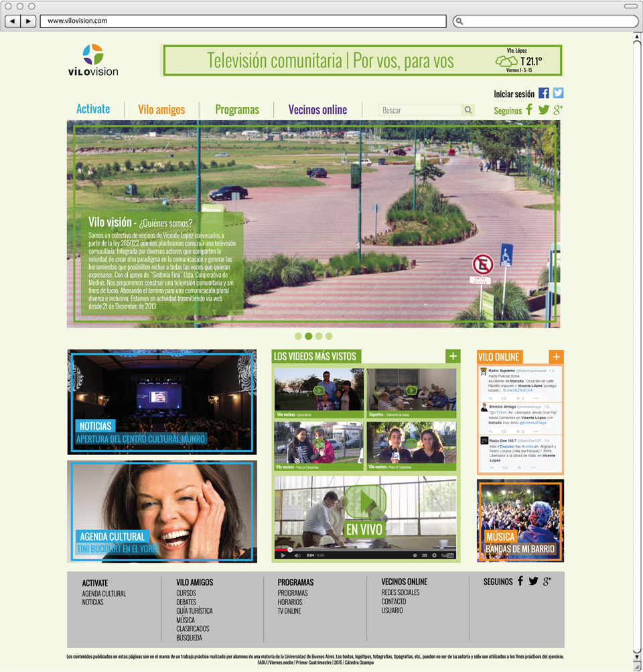Open the Vilo amigos menu
This screenshot has height=672, width=643.
click(x=161, y=110)
